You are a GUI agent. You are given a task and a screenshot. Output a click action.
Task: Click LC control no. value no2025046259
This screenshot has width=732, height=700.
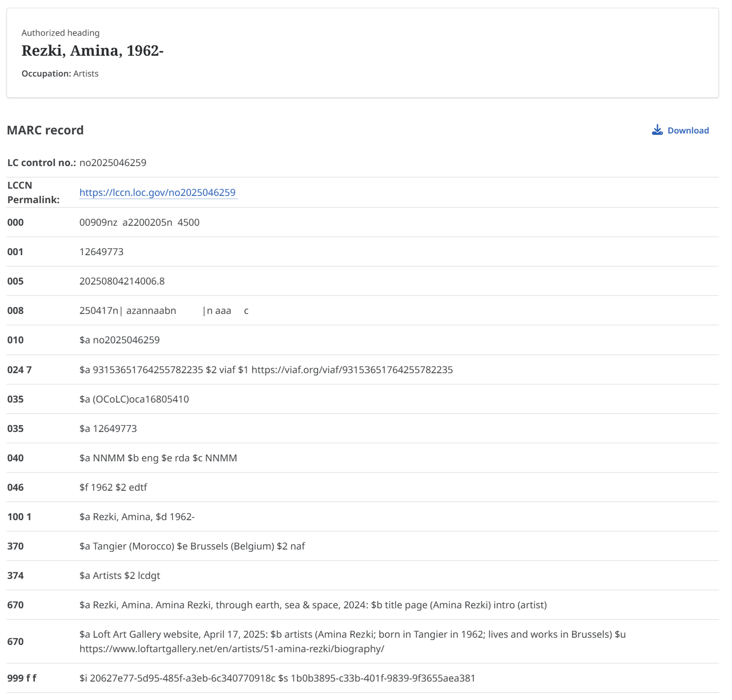[113, 163]
